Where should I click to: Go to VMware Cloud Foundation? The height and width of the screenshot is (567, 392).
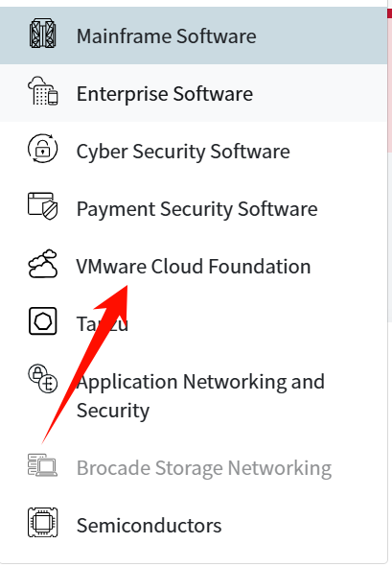(194, 266)
